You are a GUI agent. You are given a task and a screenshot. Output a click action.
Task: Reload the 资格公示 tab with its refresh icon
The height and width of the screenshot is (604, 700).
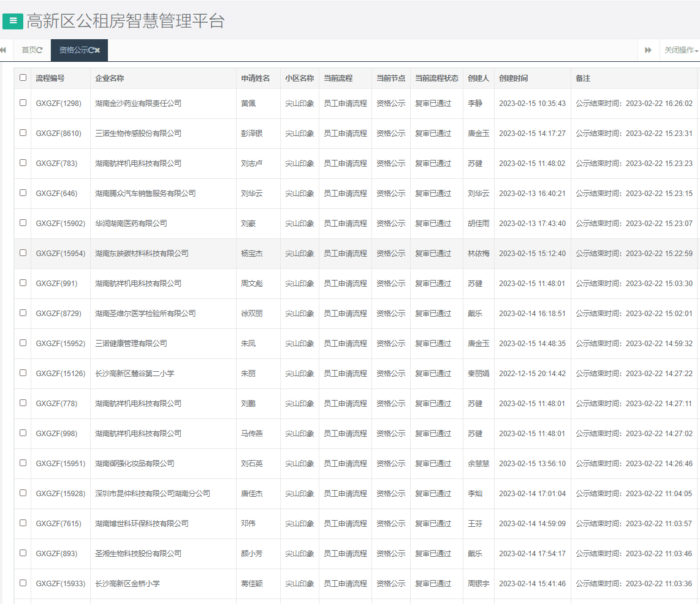click(x=91, y=50)
